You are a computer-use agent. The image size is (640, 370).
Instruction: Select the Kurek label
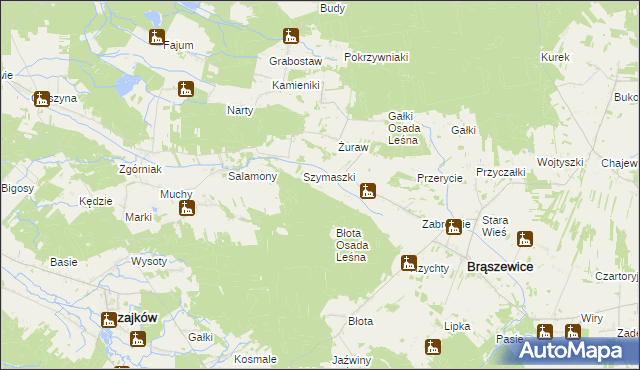click(x=555, y=57)
